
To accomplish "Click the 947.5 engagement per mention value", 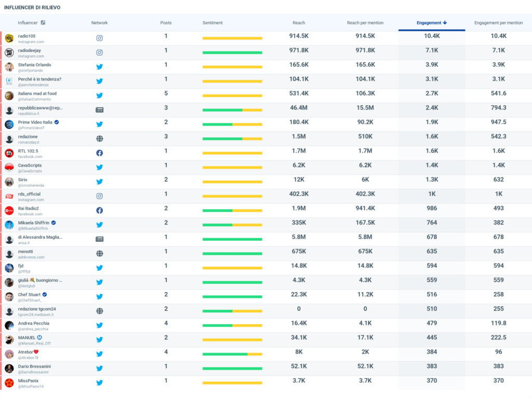I will point(498,122).
